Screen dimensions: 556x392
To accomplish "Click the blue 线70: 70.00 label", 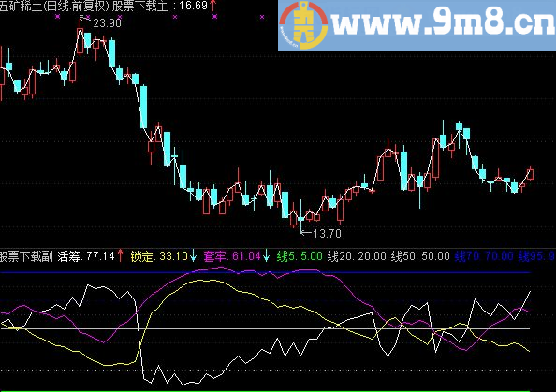I will coord(484,256).
